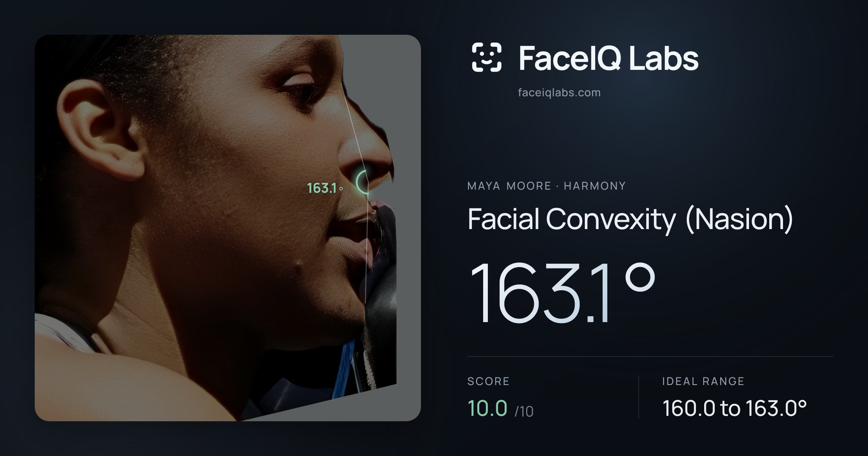Open the faceiqlabs.com link
This screenshot has width=868, height=456.
point(559,93)
